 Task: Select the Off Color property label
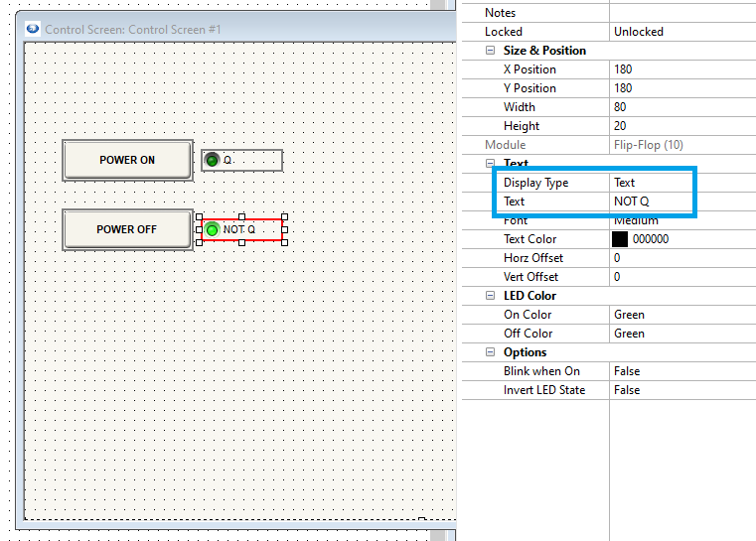click(x=528, y=334)
